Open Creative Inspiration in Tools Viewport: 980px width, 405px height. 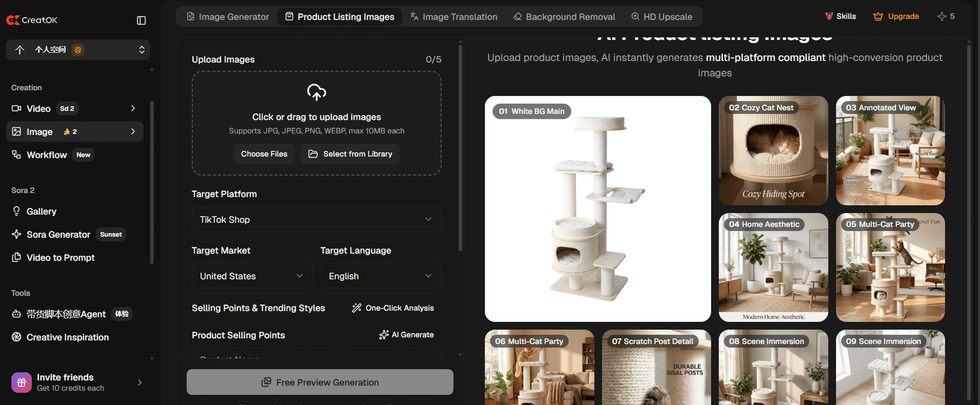tap(67, 337)
